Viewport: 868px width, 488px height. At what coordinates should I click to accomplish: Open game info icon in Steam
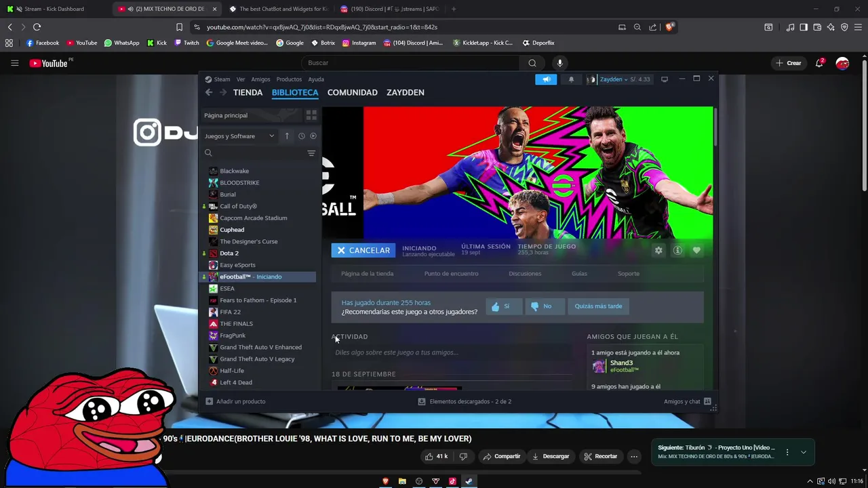pyautogui.click(x=677, y=250)
